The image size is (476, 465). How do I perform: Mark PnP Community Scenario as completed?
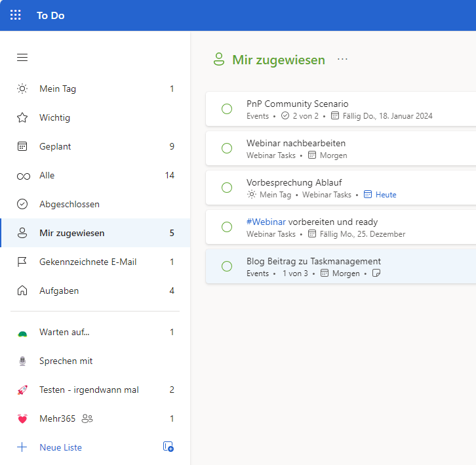(227, 109)
